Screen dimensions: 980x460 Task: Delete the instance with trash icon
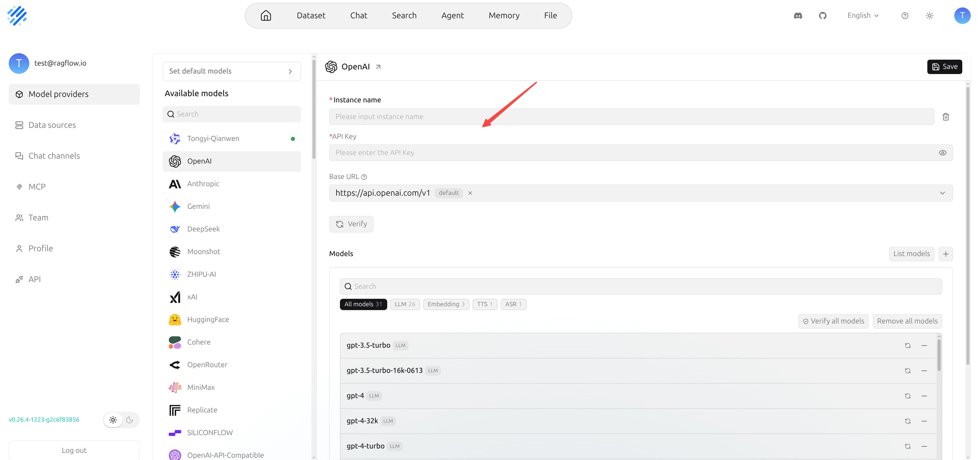click(946, 117)
